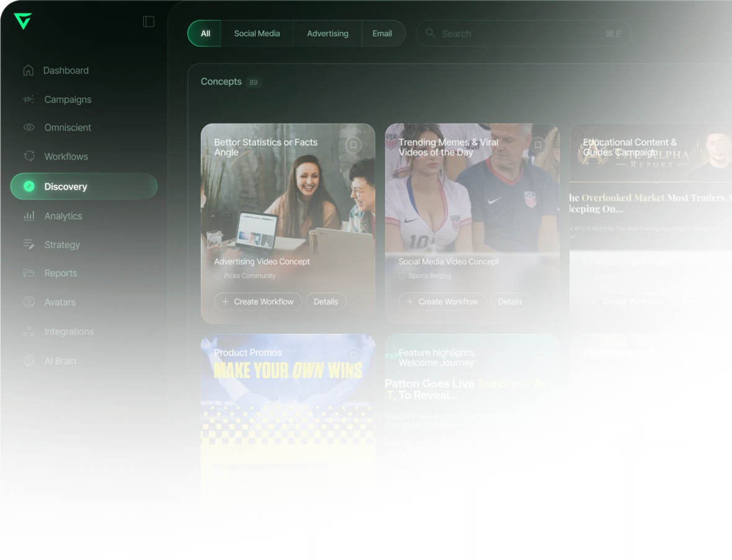Image resolution: width=732 pixels, height=560 pixels.
Task: Select the All filter tab
Action: (205, 33)
